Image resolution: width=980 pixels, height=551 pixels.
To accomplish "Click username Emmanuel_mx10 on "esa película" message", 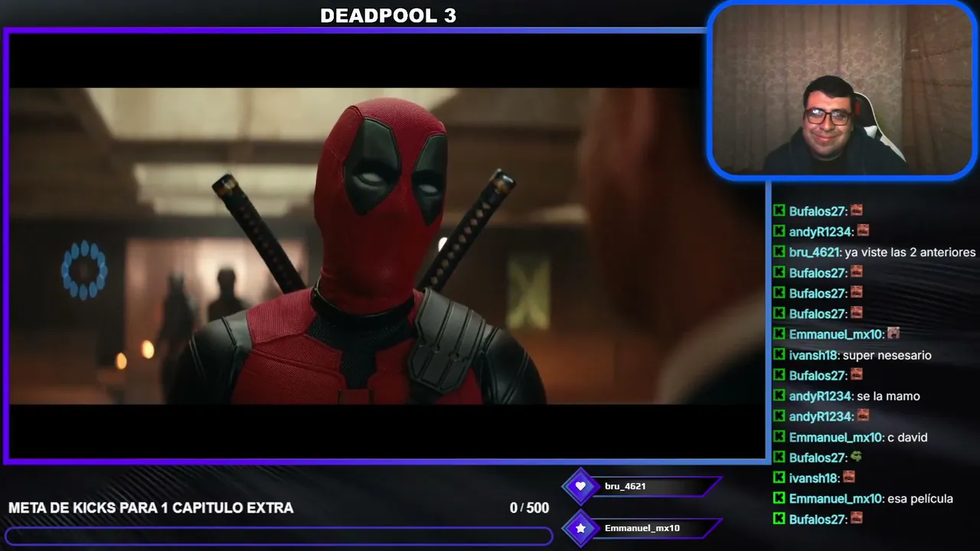I will tap(836, 498).
